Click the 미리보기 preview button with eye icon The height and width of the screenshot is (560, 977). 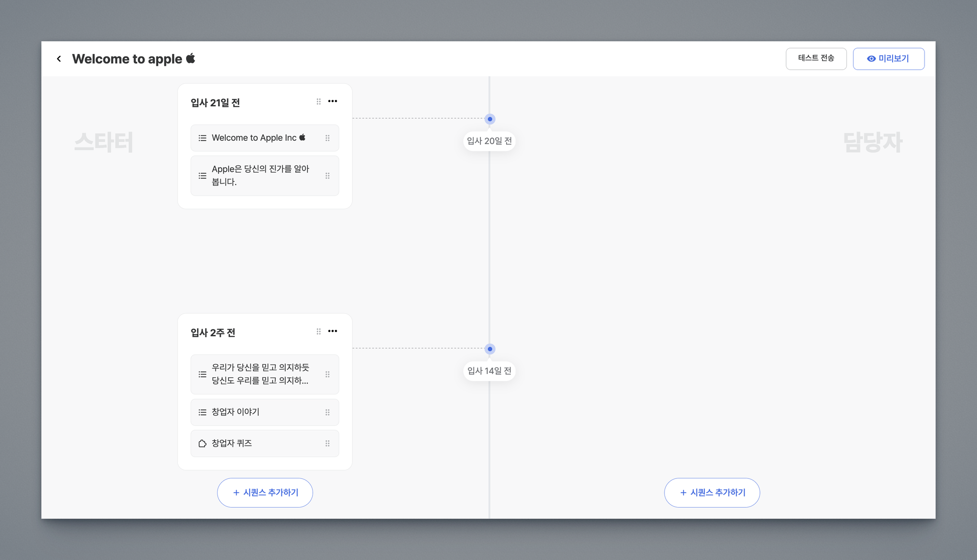point(888,59)
